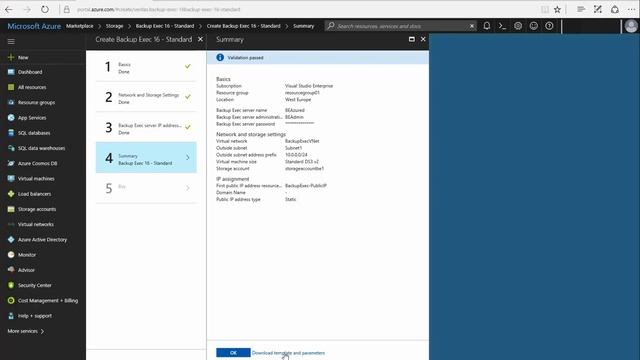Close the Summary blade
The width and height of the screenshot is (640, 360).
tap(423, 39)
